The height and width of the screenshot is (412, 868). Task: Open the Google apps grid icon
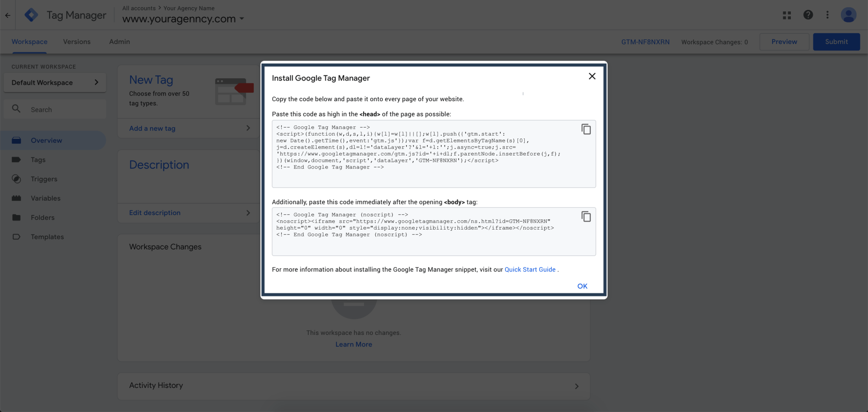point(787,15)
